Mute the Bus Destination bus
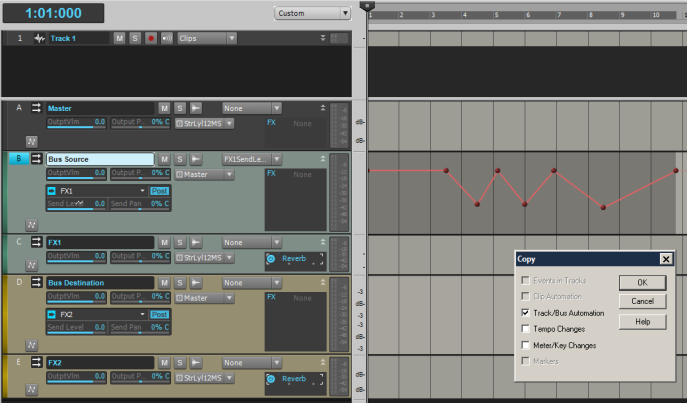 (x=165, y=283)
